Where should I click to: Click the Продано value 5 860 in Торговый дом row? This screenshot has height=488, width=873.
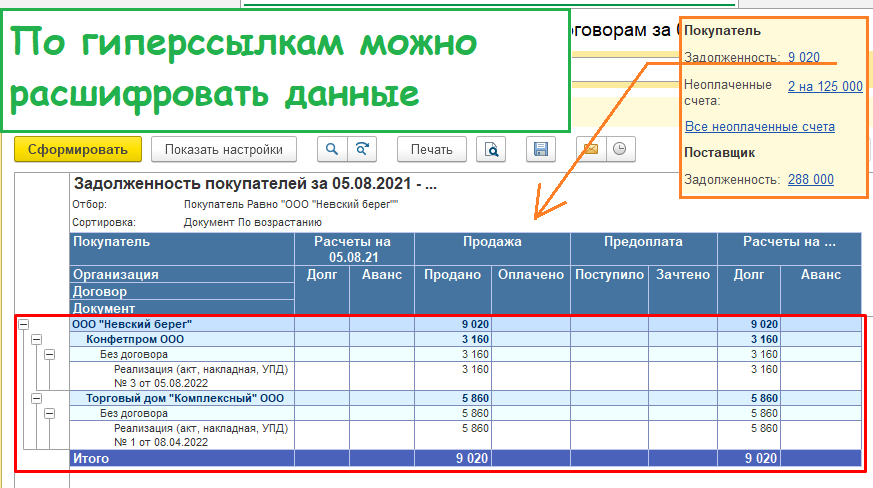(475, 398)
